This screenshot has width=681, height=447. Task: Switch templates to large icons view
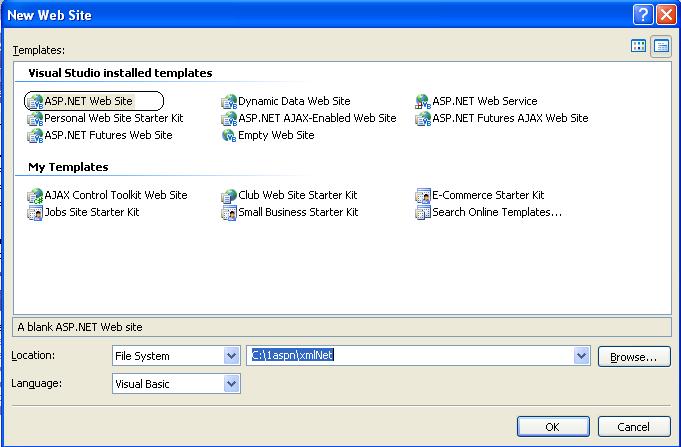[638, 46]
